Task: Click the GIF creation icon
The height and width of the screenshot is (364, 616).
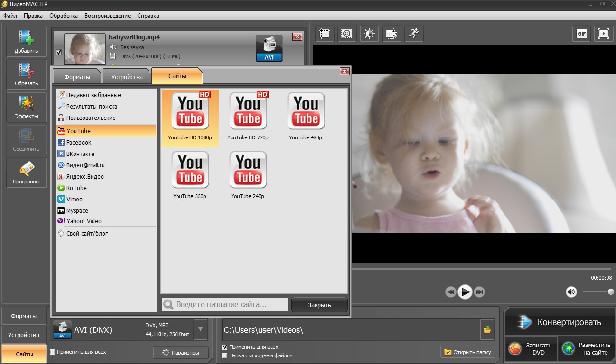Action: [581, 34]
